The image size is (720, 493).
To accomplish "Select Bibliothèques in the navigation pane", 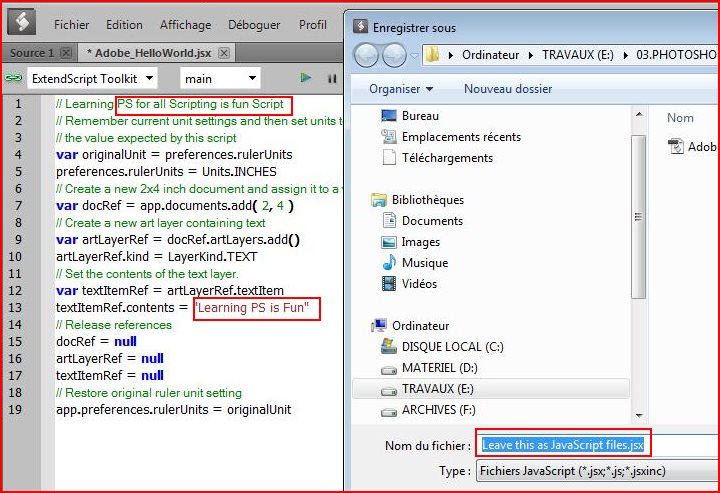I will point(427,200).
